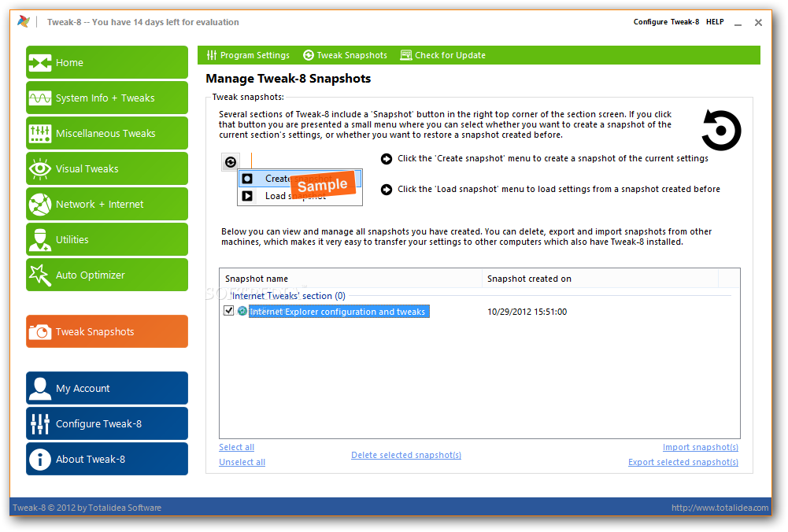The image size is (788, 532).
Task: Open Program Settings tab
Action: [x=248, y=55]
